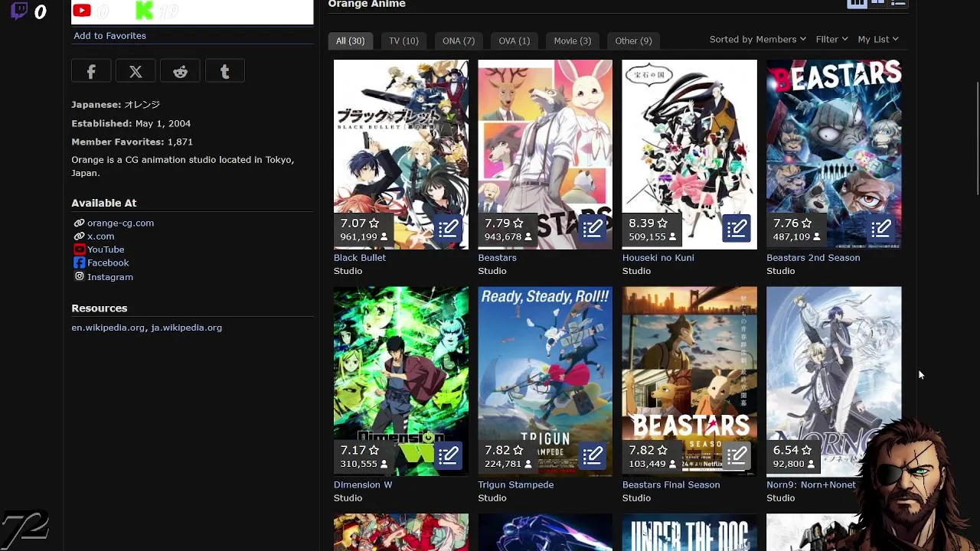This screenshot has width=980, height=551.
Task: Switch to the Other (9) tab
Action: 633,41
